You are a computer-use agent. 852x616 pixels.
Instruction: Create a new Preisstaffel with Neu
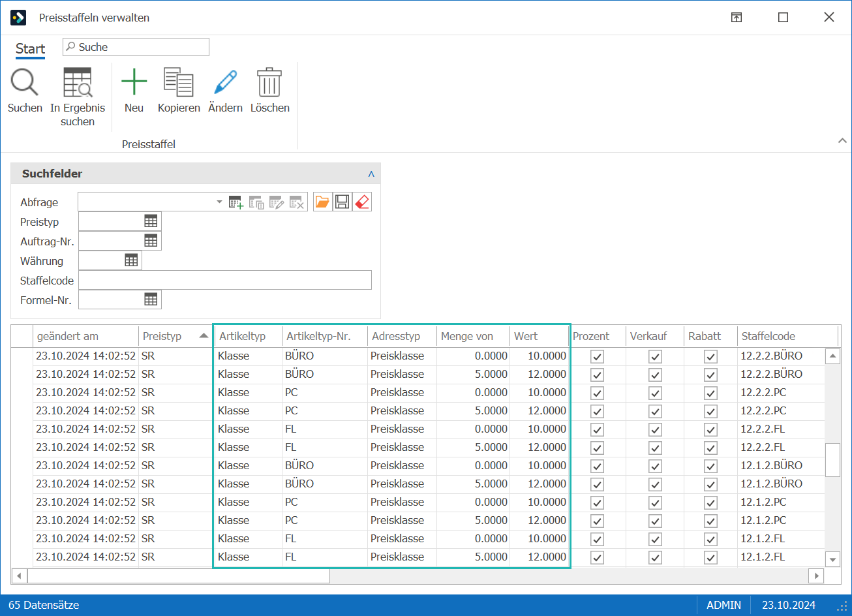(x=134, y=83)
